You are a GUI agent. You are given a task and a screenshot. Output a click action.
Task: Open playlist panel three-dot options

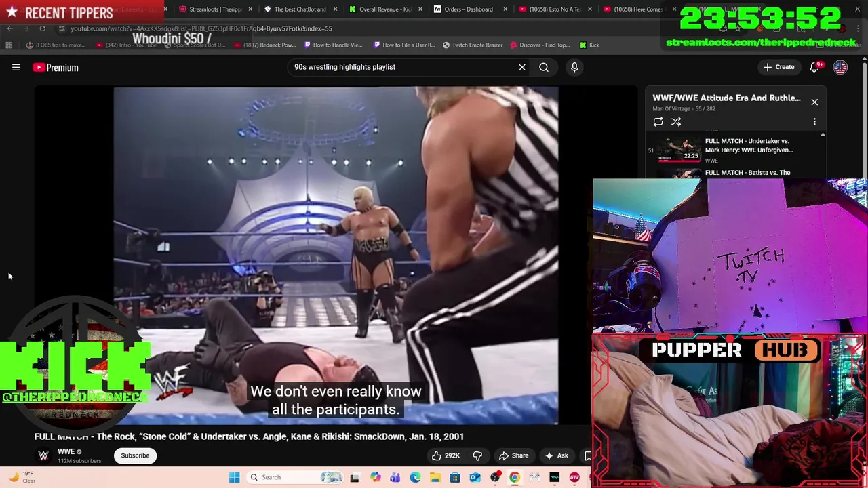pos(814,122)
